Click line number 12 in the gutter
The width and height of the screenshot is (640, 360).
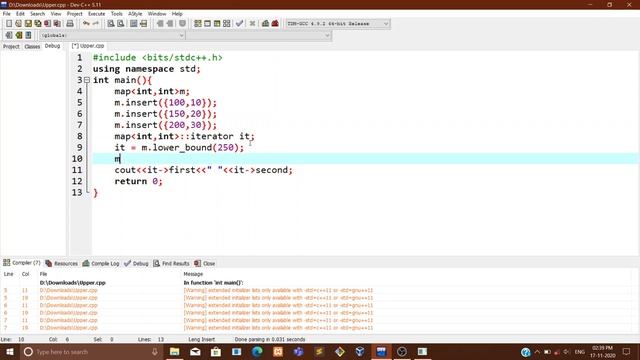coord(77,181)
